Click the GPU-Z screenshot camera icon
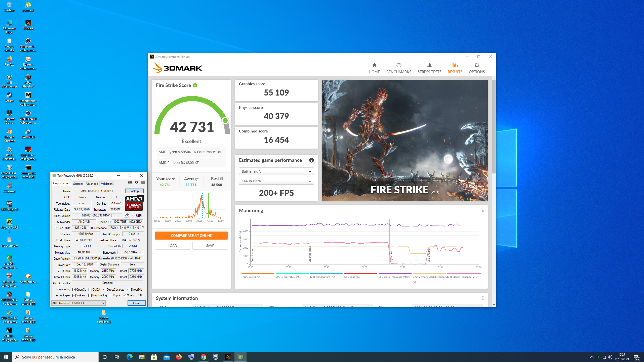Screen dimensions: 644x362 click(130, 183)
